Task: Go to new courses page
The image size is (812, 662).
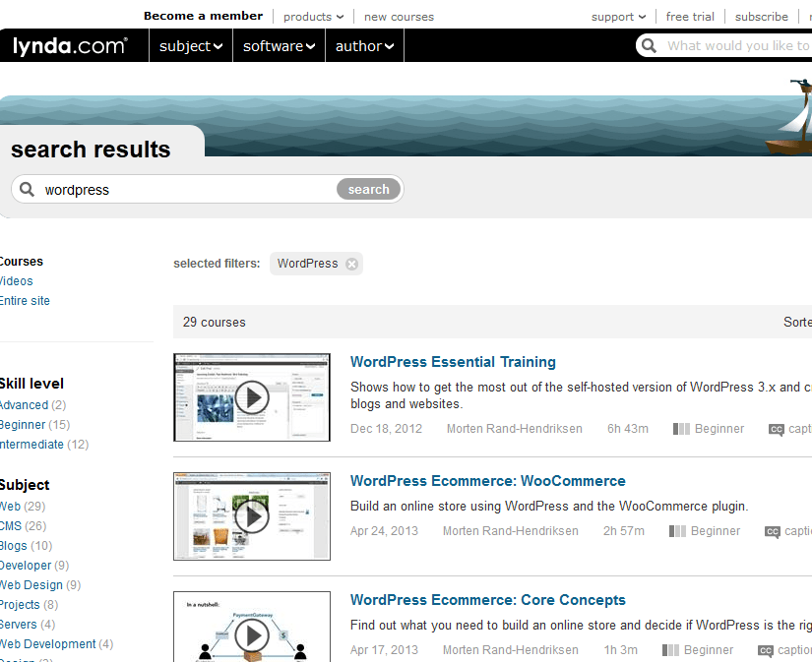Action: click(399, 17)
